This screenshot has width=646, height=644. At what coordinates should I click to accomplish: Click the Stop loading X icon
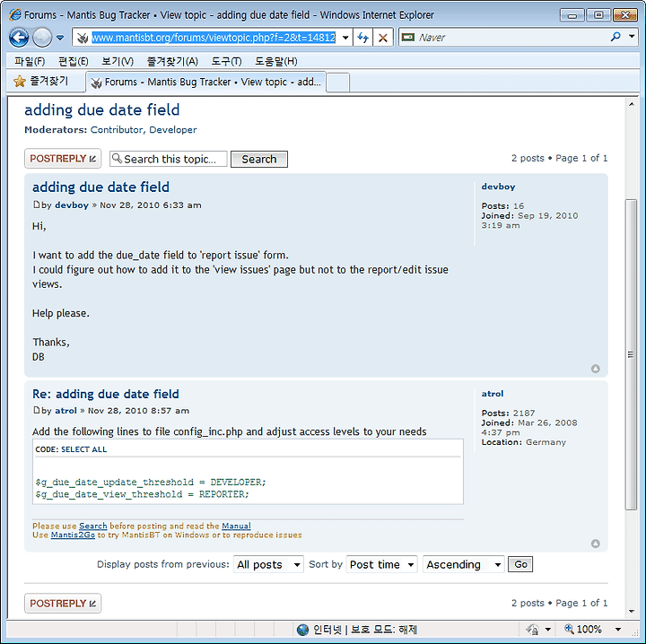click(383, 38)
